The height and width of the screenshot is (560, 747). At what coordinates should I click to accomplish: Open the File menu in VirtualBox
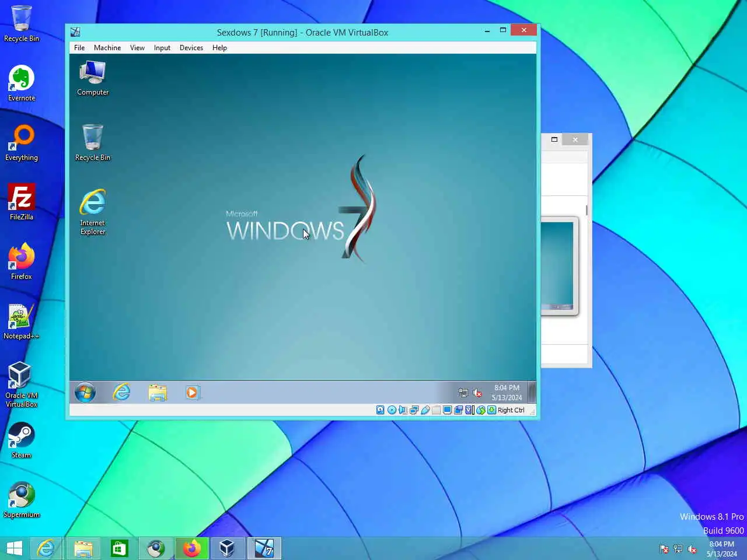tap(79, 48)
